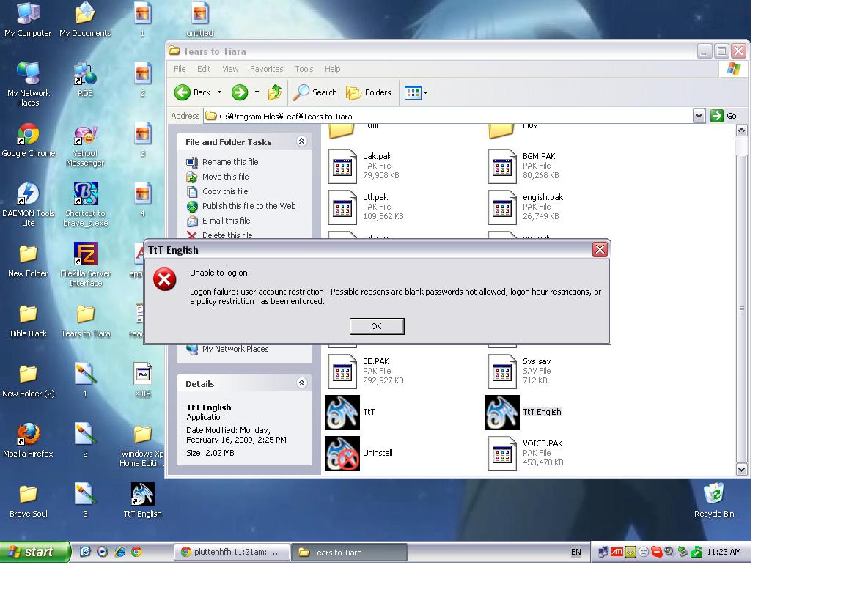Go up one folder level
Screen dimensions: 868x598
coord(275,92)
